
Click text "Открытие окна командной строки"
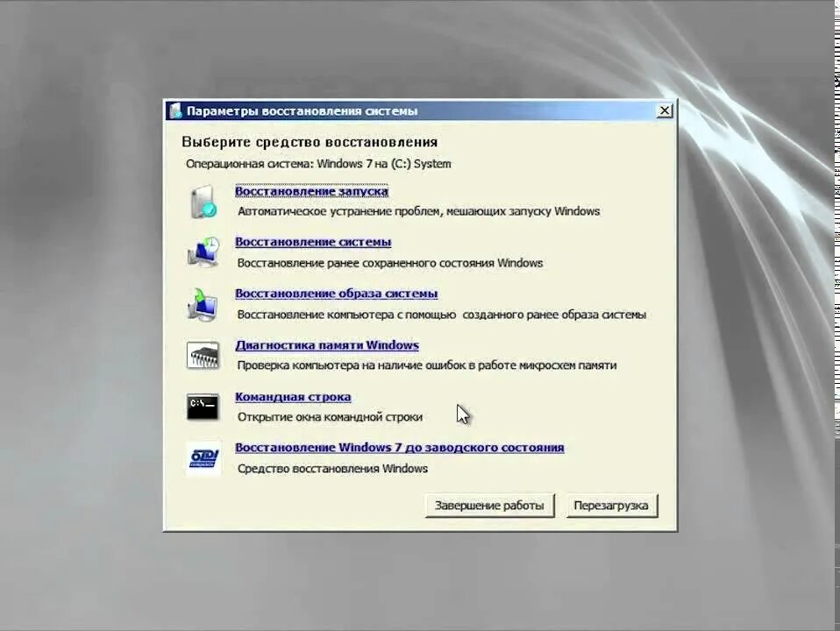330,417
